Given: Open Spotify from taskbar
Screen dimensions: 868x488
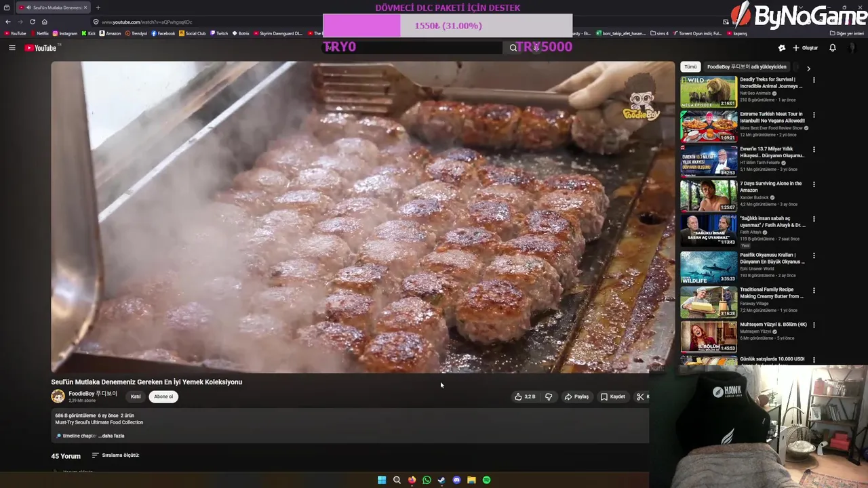Looking at the screenshot, I should pos(486,480).
